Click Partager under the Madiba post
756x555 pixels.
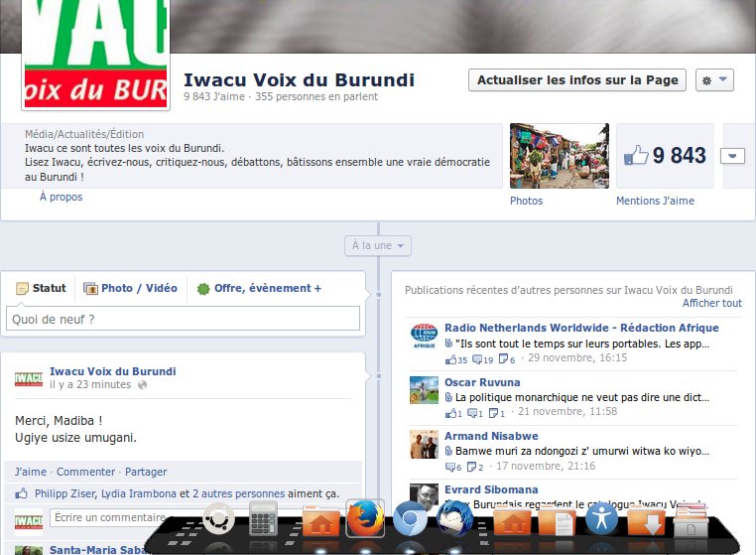pyautogui.click(x=146, y=472)
